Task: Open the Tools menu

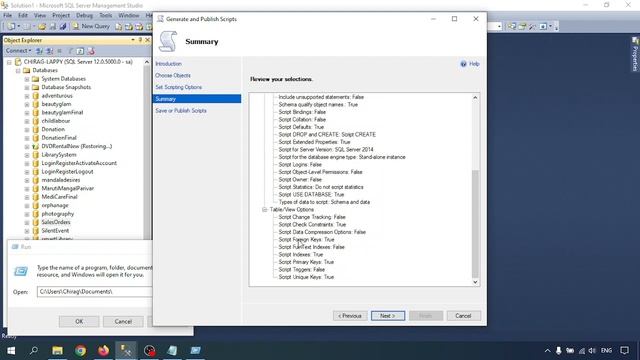Action: pos(105,16)
